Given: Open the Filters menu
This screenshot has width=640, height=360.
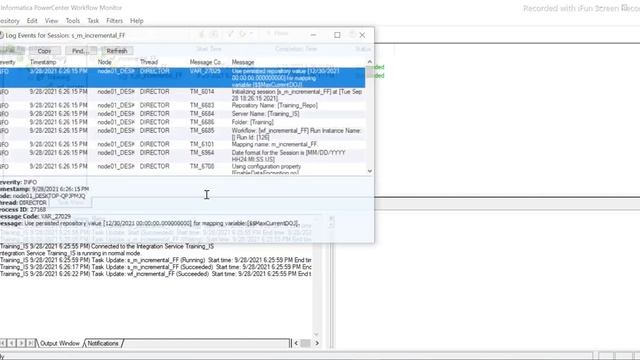Looking at the screenshot, I should (114, 21).
